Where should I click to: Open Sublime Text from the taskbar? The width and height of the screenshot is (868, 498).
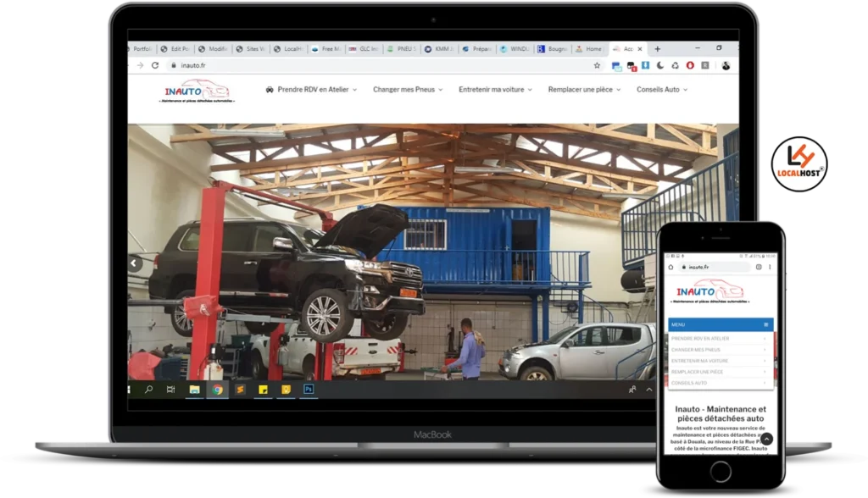click(240, 390)
